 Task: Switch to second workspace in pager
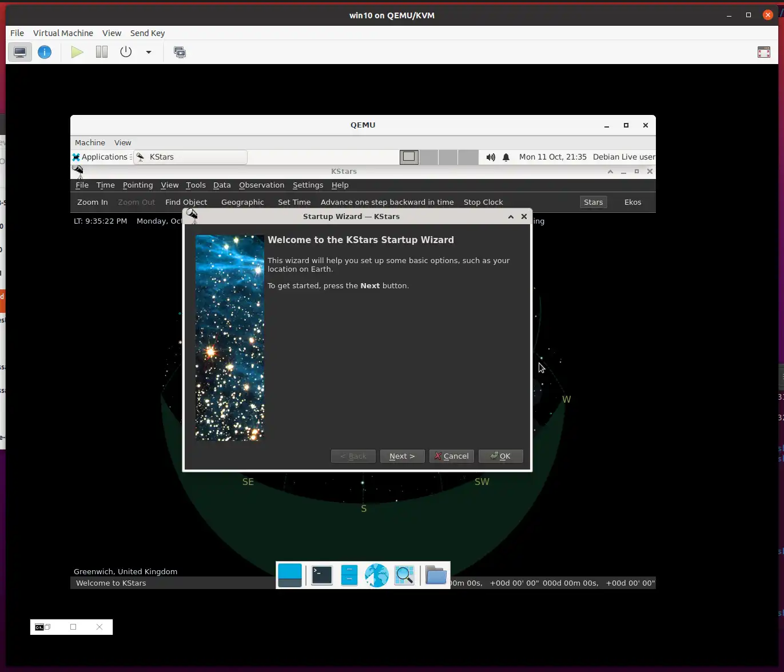429,157
